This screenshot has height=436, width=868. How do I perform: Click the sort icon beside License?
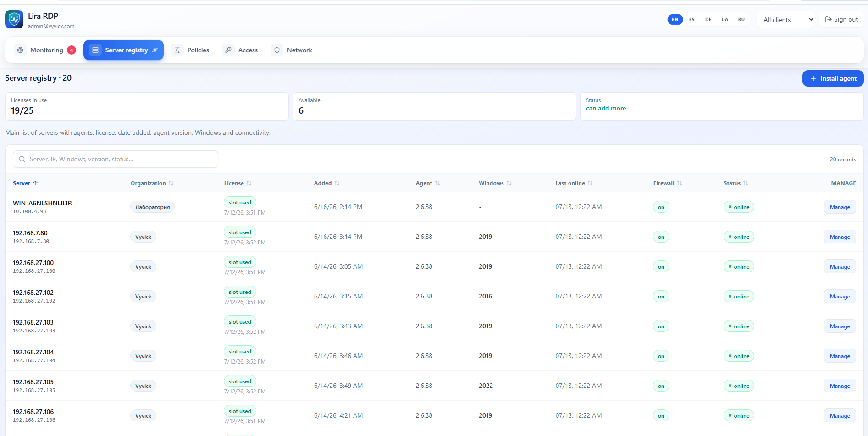click(x=249, y=183)
